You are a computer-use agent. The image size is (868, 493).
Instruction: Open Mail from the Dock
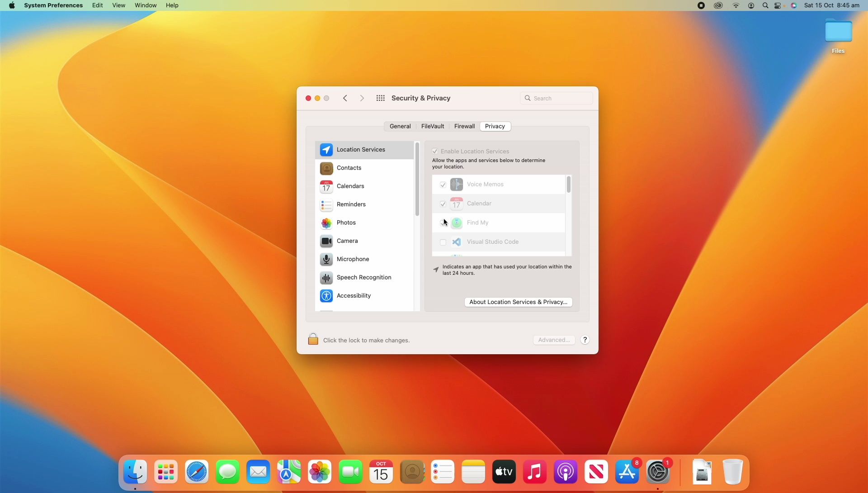(258, 472)
